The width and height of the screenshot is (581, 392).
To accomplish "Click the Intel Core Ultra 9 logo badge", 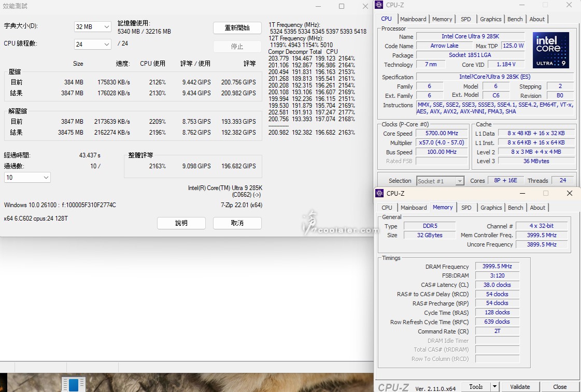I will pos(550,50).
